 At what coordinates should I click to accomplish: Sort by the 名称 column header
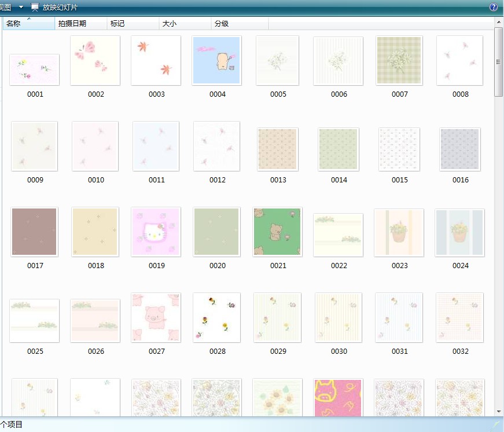click(29, 24)
